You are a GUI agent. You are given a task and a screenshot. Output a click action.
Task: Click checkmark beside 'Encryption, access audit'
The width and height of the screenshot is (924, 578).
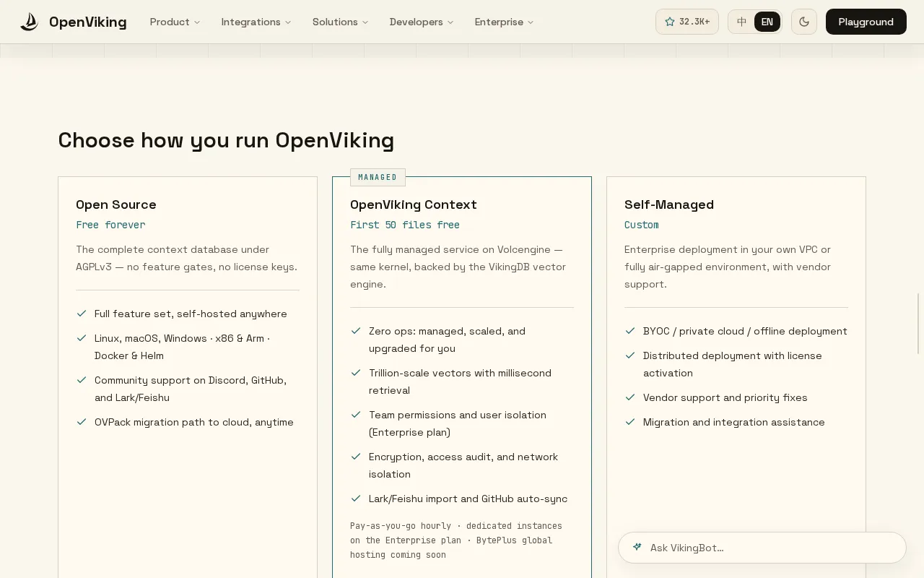(356, 457)
